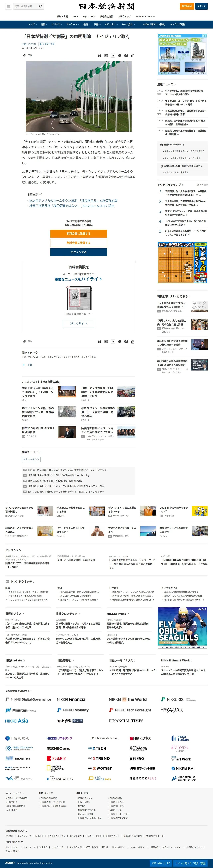Click the print icon under the headline
This screenshot has height=868, width=213.
pos(99,56)
